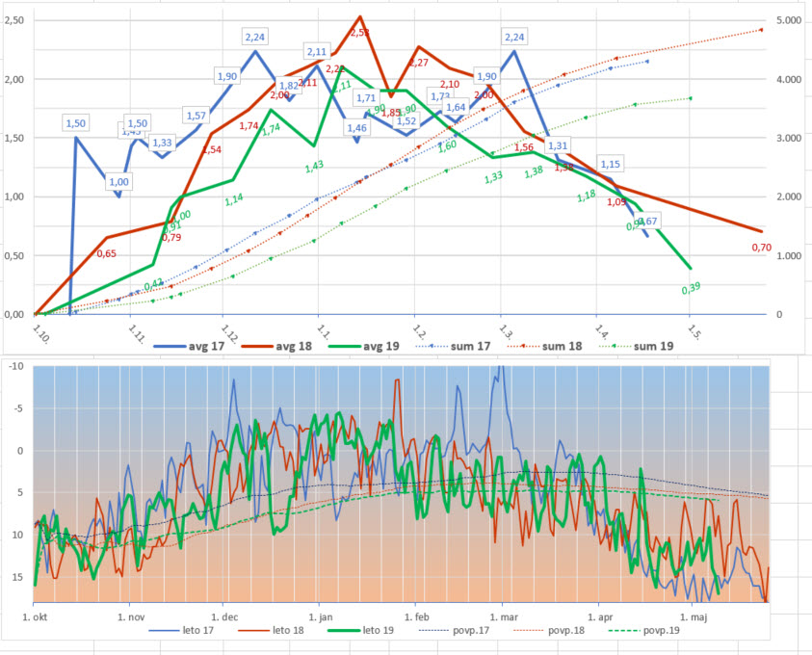The image size is (812, 655).
Task: Select the red data label 0,65
Action: (107, 253)
